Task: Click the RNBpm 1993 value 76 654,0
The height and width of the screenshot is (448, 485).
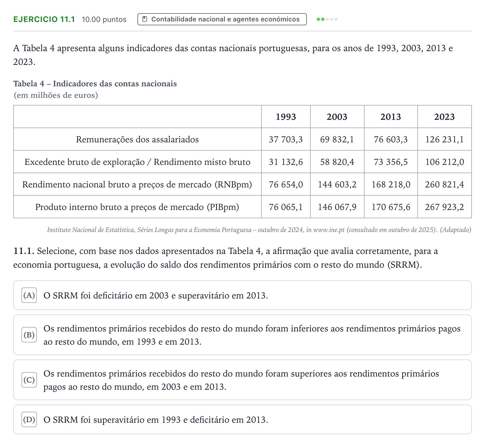Action: click(286, 184)
